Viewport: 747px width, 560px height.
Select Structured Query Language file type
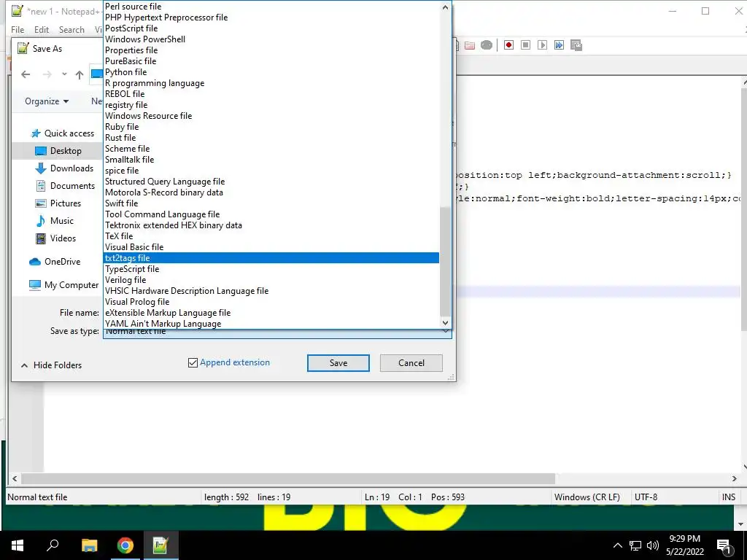tap(271, 182)
